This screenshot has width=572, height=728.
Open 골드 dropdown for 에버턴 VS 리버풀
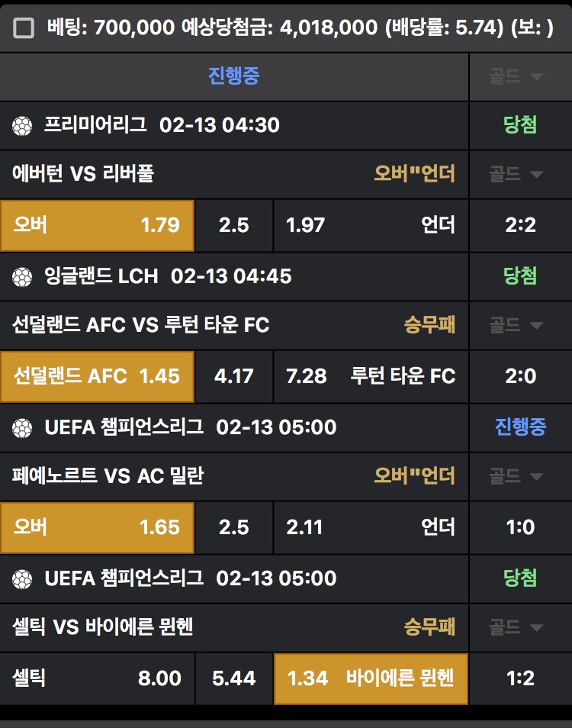pyautogui.click(x=520, y=175)
